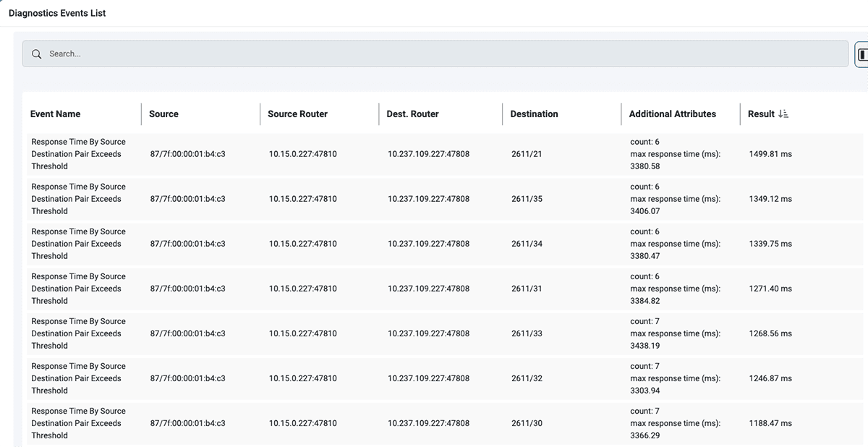
Task: Click dest router in the 2611/31 row
Action: [428, 289]
